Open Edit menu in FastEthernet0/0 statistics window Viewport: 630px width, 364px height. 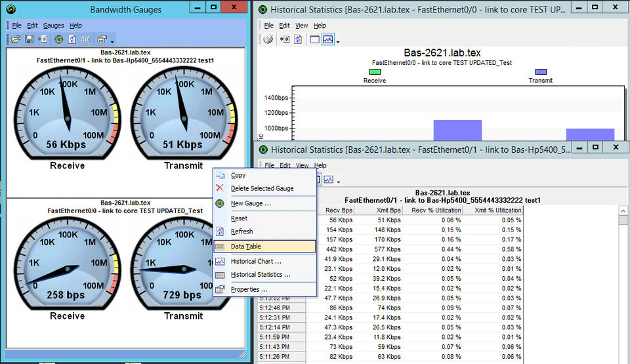click(284, 26)
